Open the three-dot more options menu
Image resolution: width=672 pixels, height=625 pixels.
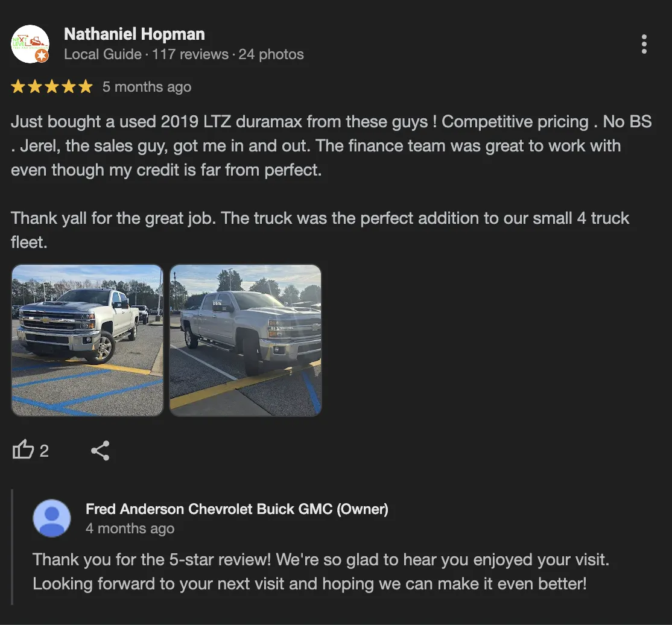click(644, 44)
